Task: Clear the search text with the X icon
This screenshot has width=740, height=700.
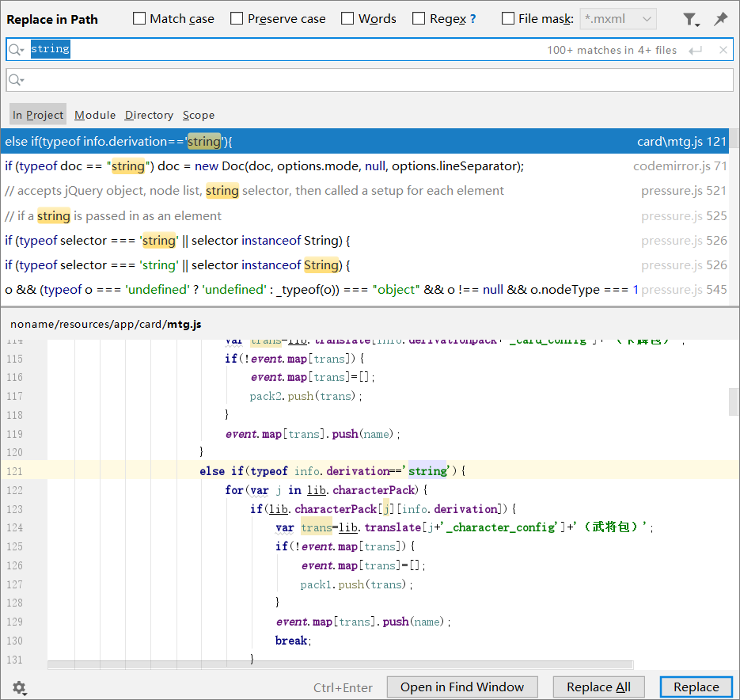Action: (x=723, y=50)
